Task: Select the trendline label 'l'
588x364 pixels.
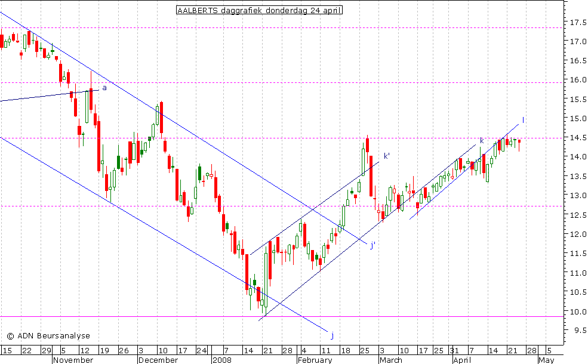Action: point(523,120)
